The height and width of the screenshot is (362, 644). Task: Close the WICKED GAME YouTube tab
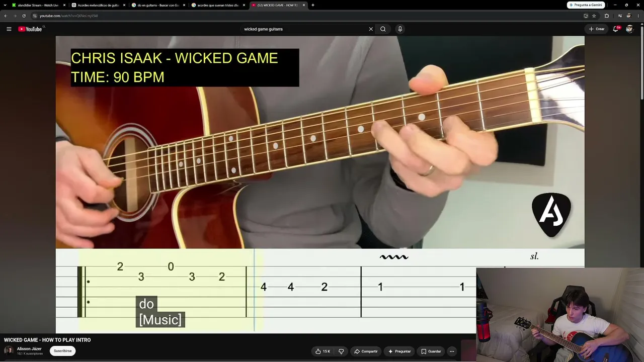tap(304, 5)
